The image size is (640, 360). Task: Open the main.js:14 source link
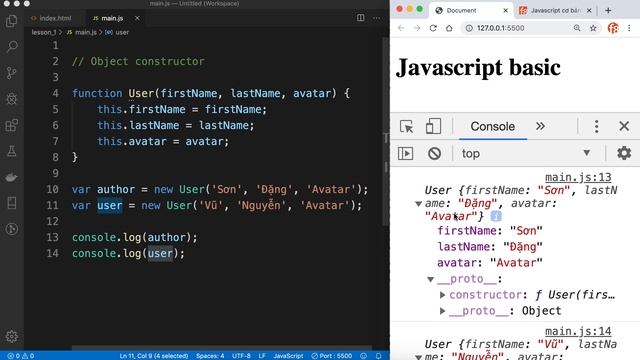point(578,331)
